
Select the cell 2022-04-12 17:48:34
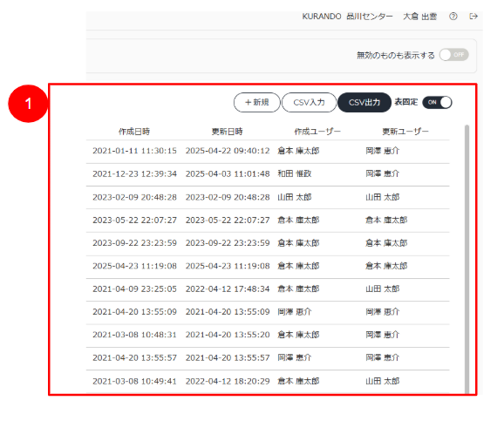[228, 289]
